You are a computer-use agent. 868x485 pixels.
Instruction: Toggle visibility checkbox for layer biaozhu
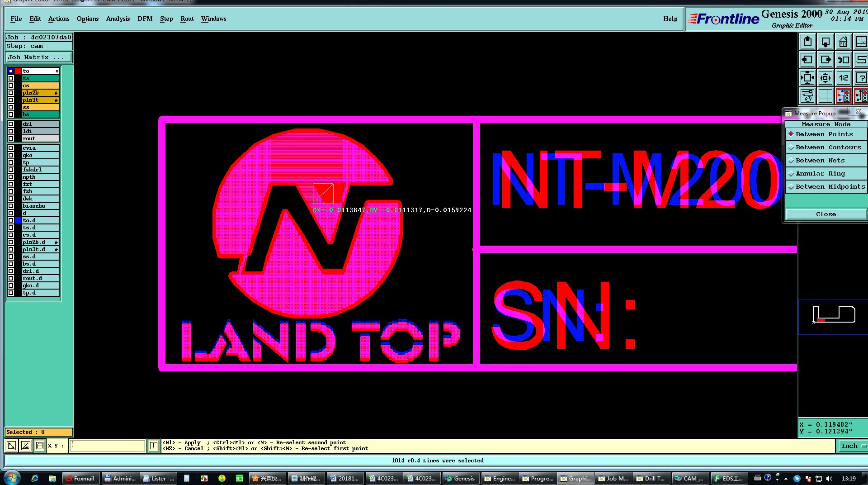pos(11,206)
